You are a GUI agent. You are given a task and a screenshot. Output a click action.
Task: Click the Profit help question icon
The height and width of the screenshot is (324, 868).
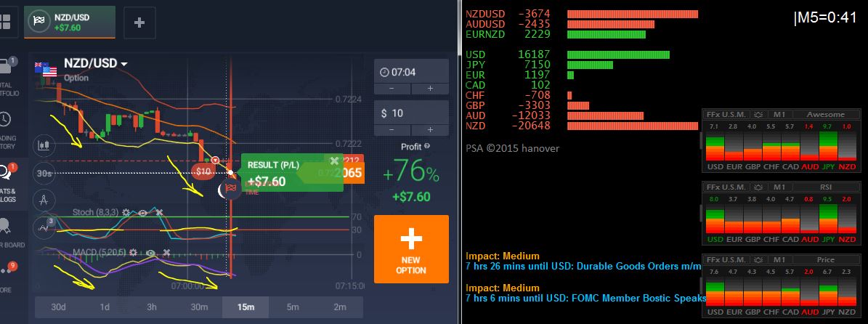click(x=427, y=147)
